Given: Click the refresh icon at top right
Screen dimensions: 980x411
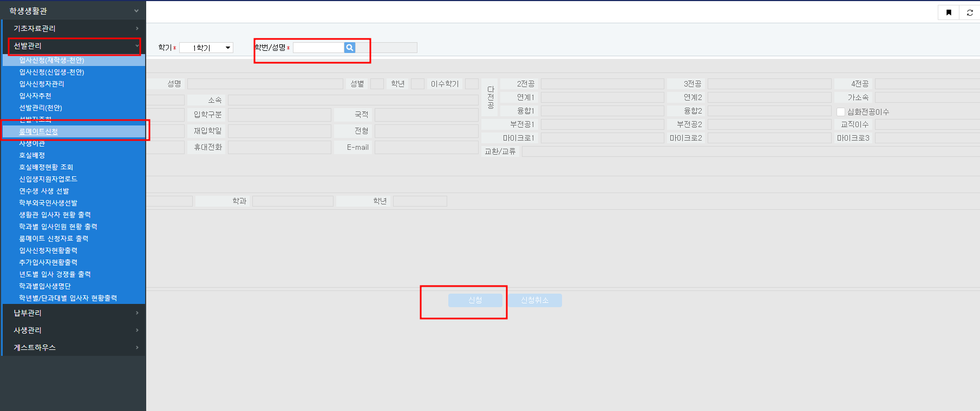Looking at the screenshot, I should [x=970, y=12].
